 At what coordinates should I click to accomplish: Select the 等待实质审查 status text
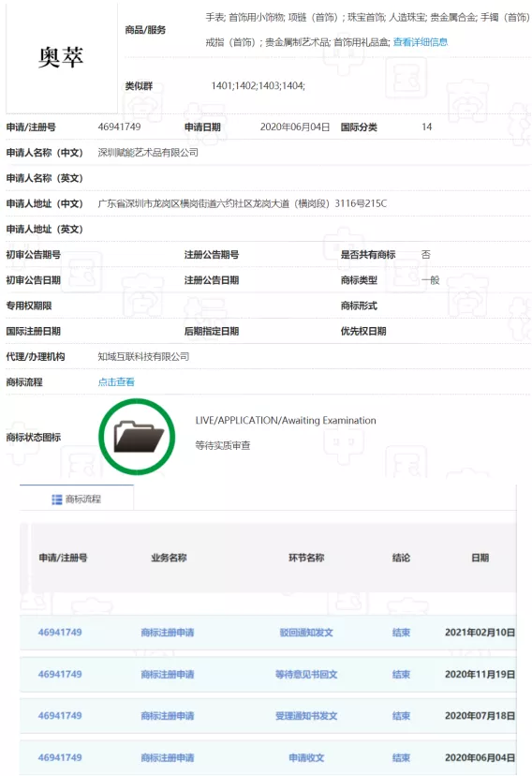[223, 445]
